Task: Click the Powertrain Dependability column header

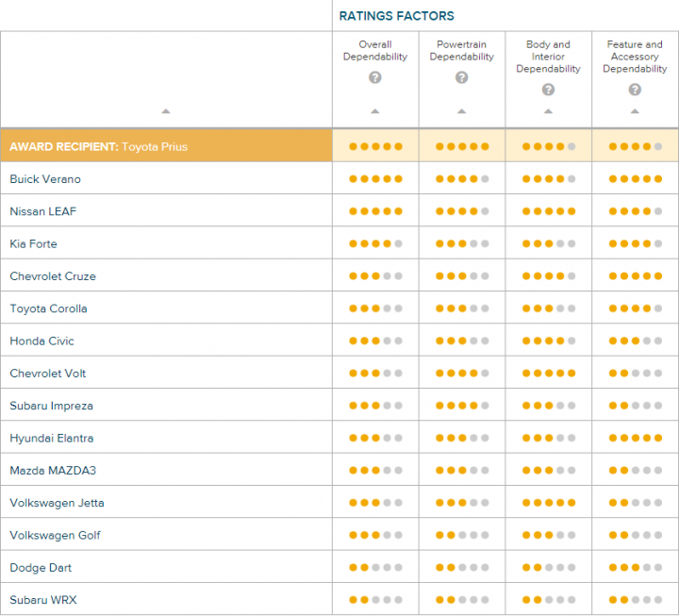Action: (461, 51)
